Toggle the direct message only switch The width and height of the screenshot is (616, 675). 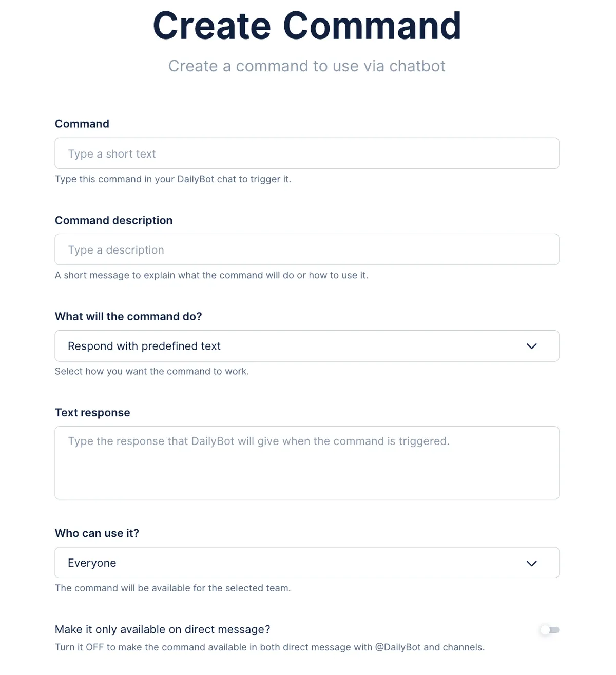pos(550,630)
